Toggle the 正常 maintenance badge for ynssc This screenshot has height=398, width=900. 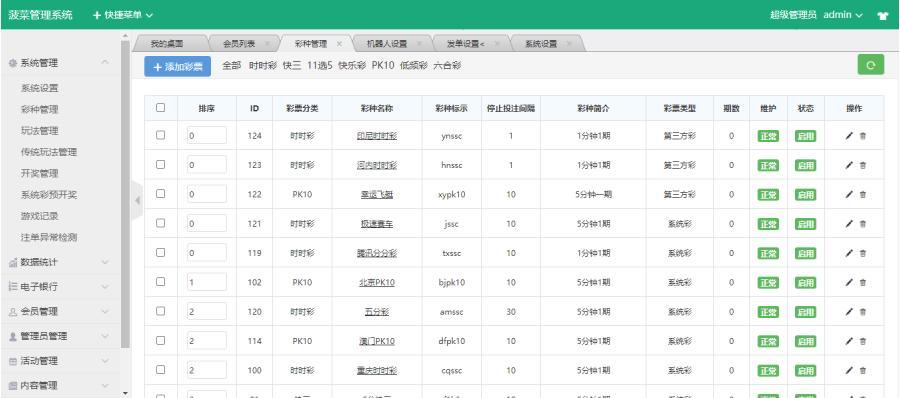(x=768, y=136)
